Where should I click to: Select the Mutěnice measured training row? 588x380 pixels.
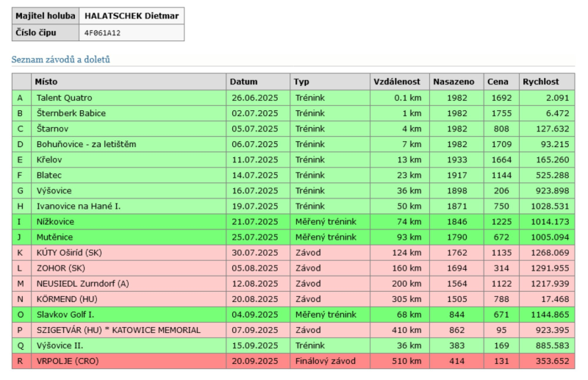click(x=55, y=237)
